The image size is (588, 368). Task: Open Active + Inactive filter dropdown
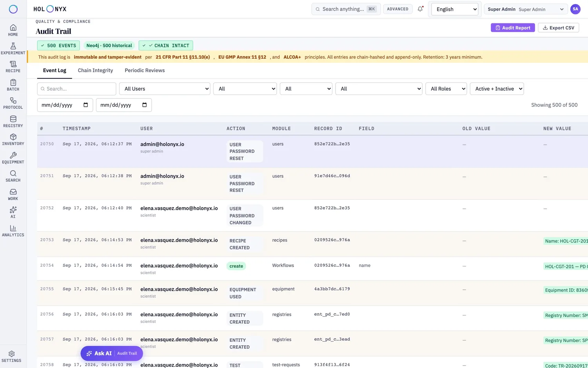pyautogui.click(x=497, y=89)
